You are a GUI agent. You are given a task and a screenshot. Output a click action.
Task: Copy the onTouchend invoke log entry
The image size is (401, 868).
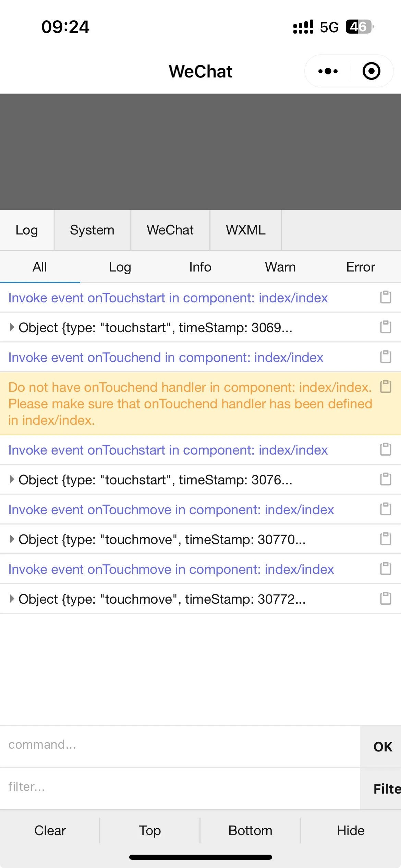[386, 357]
